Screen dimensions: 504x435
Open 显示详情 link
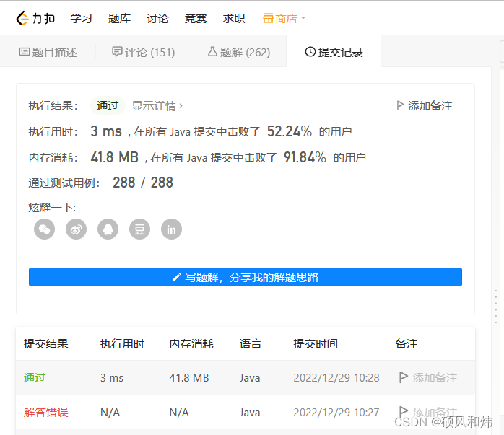coord(157,105)
